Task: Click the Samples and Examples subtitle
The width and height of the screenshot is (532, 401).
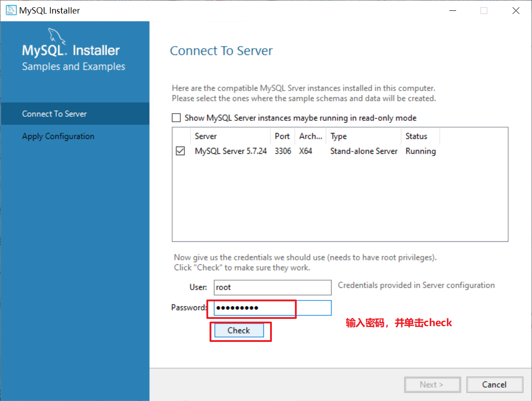Action: 74,66
